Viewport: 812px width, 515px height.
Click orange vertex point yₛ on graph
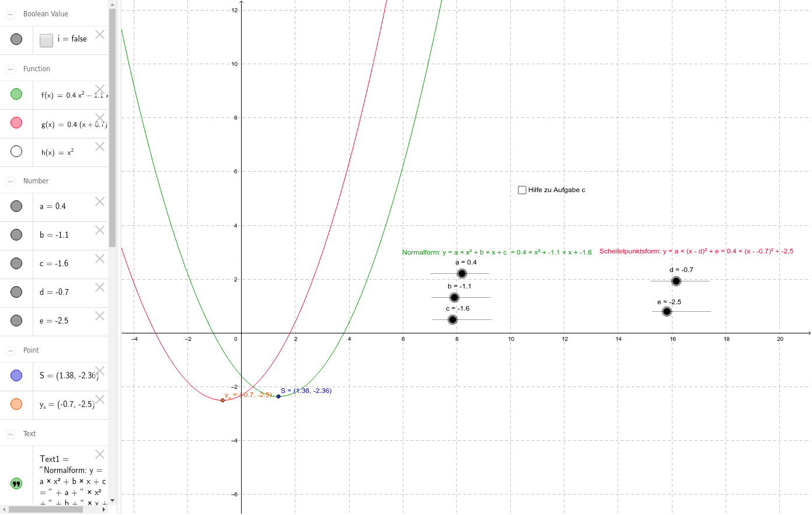click(x=222, y=400)
